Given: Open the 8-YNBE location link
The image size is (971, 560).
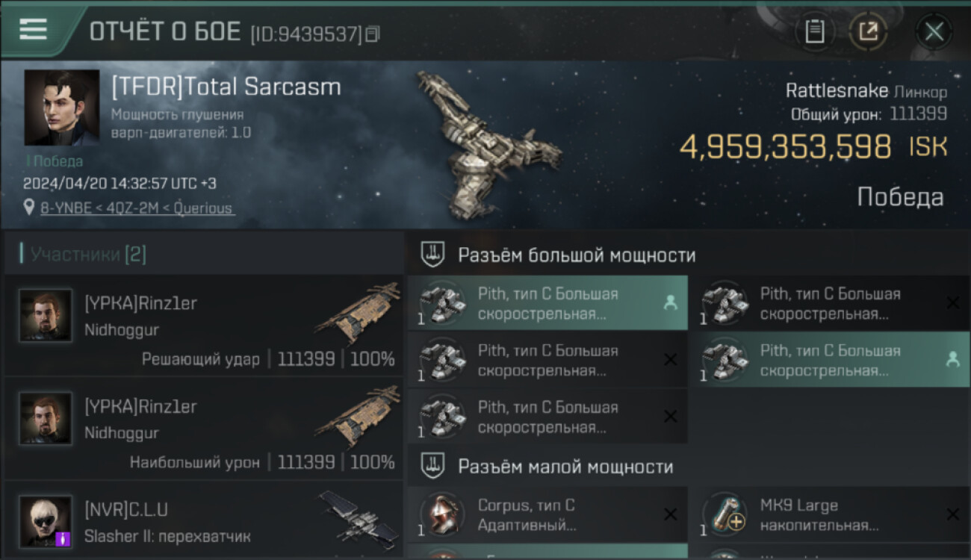Looking at the screenshot, I should click(137, 208).
